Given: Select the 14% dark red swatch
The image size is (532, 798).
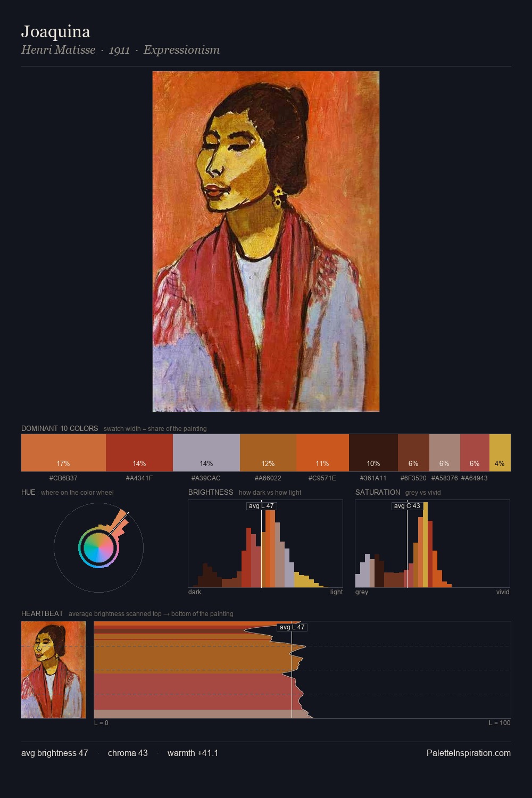Looking at the screenshot, I should [x=139, y=453].
